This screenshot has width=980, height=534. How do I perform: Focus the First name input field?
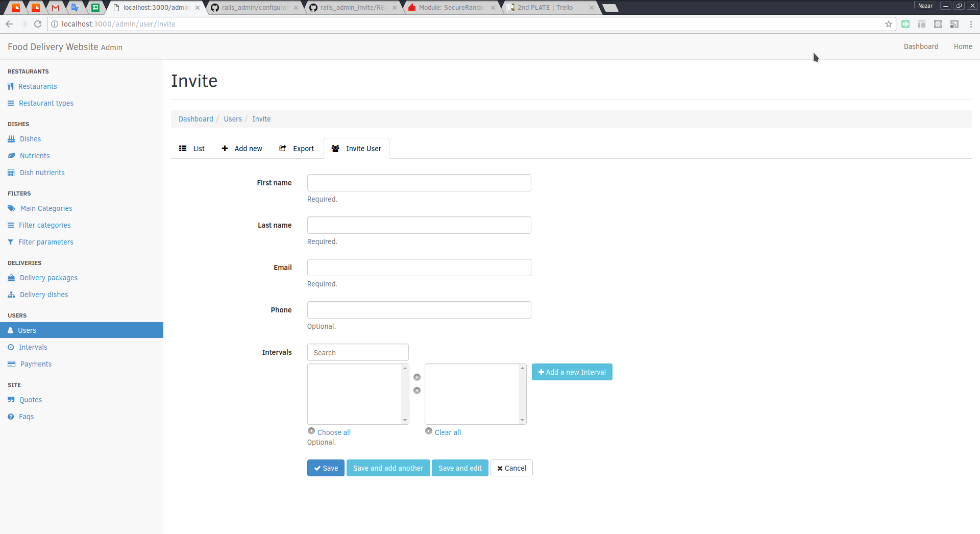click(419, 183)
